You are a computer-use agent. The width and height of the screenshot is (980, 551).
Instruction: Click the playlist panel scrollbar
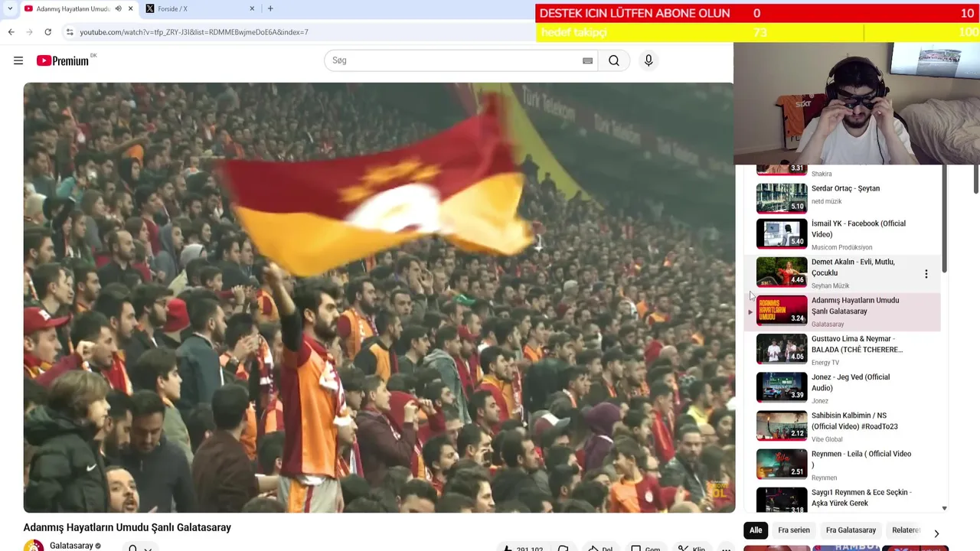[x=944, y=218]
